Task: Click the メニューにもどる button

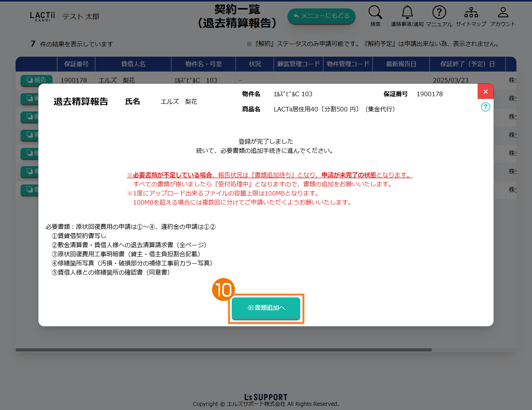Action: [x=321, y=16]
